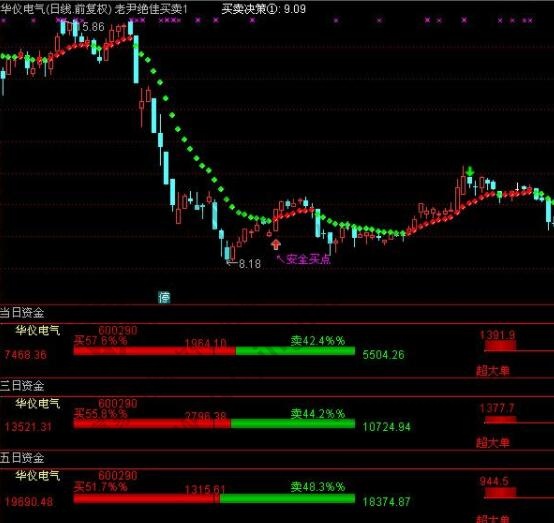Click the red 超大单 bar under 944.5
Image resolution: width=554 pixels, height=523 pixels.
coord(500,493)
